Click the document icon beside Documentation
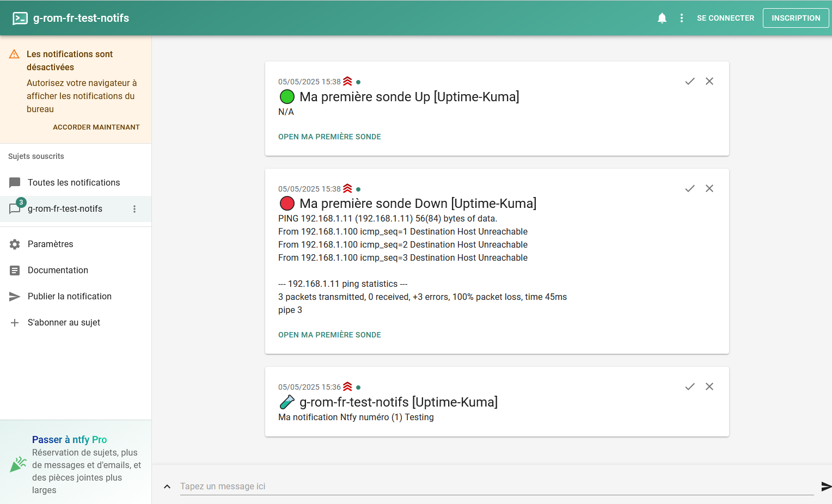 (15, 271)
